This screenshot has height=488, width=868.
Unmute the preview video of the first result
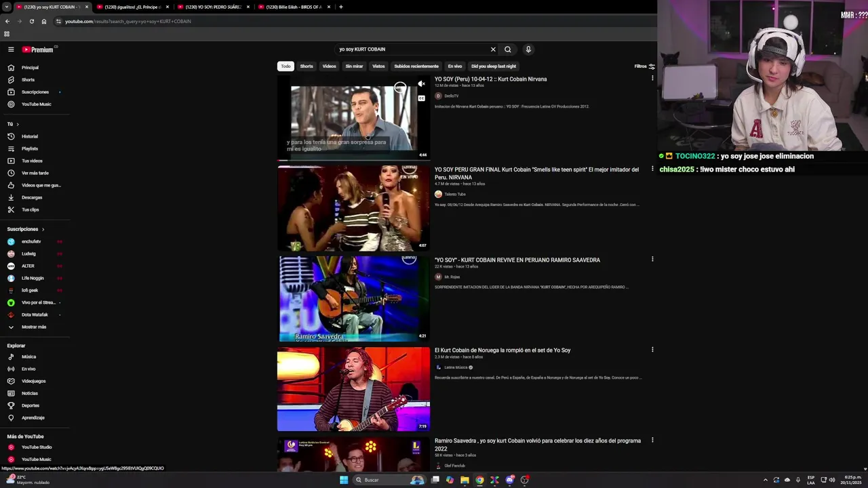[x=421, y=84]
